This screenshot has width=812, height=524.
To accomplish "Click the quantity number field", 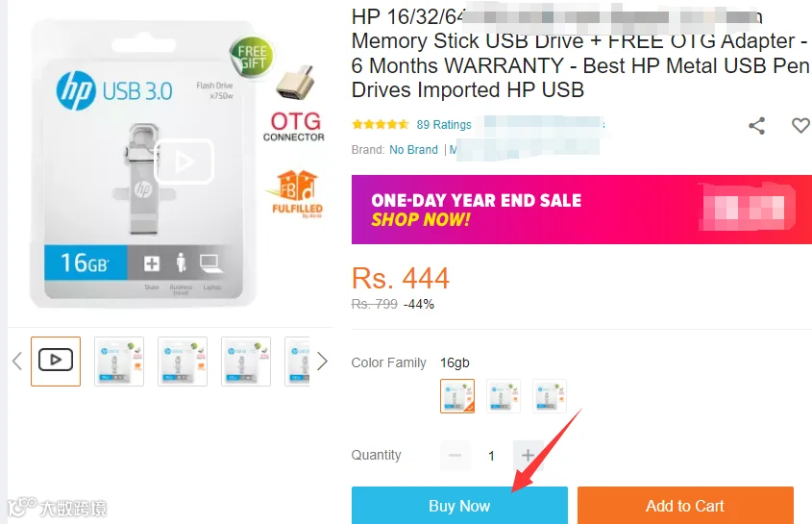I will (x=491, y=456).
